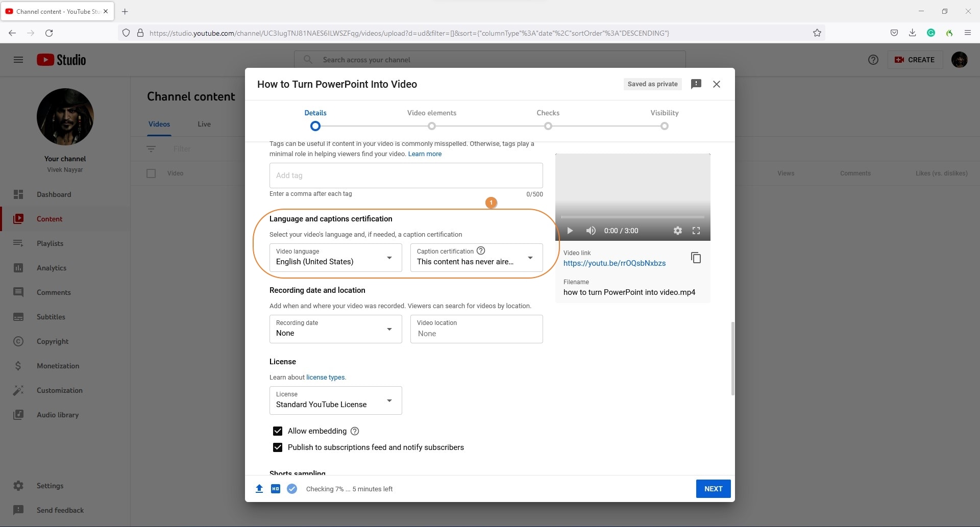Click the HD processing status icon

point(276,489)
